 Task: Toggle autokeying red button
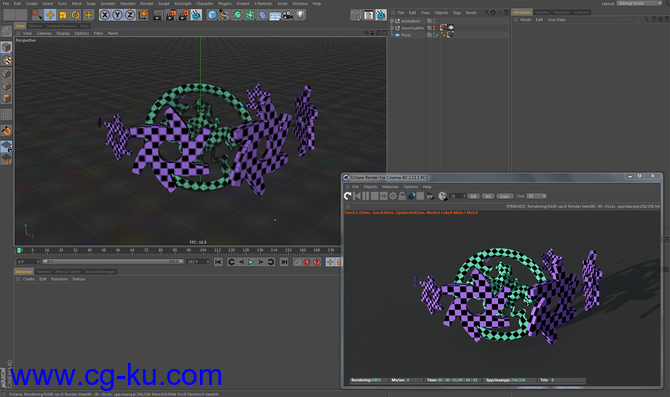[307, 262]
